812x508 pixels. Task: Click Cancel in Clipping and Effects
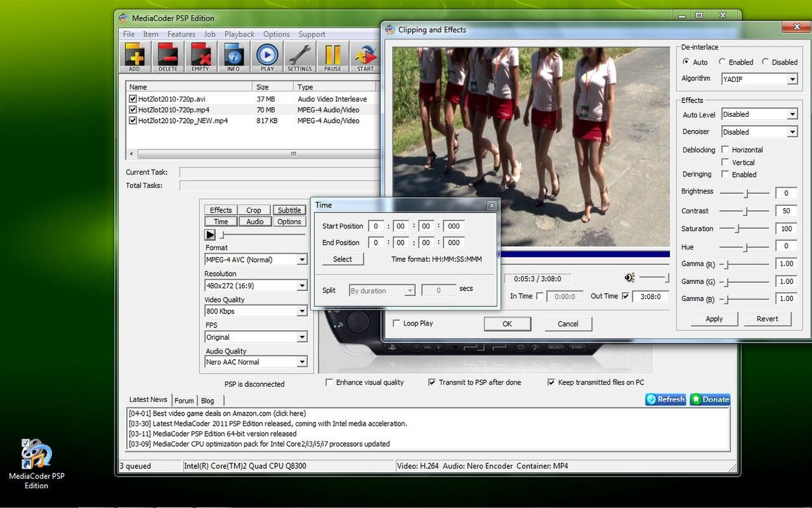568,324
